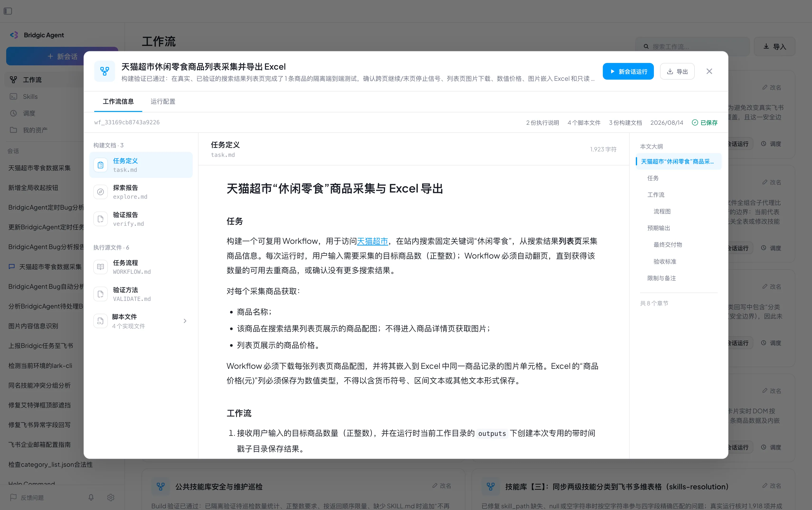Click 反馈问题 flag icon at bottom
This screenshot has width=812, height=510.
click(14, 497)
